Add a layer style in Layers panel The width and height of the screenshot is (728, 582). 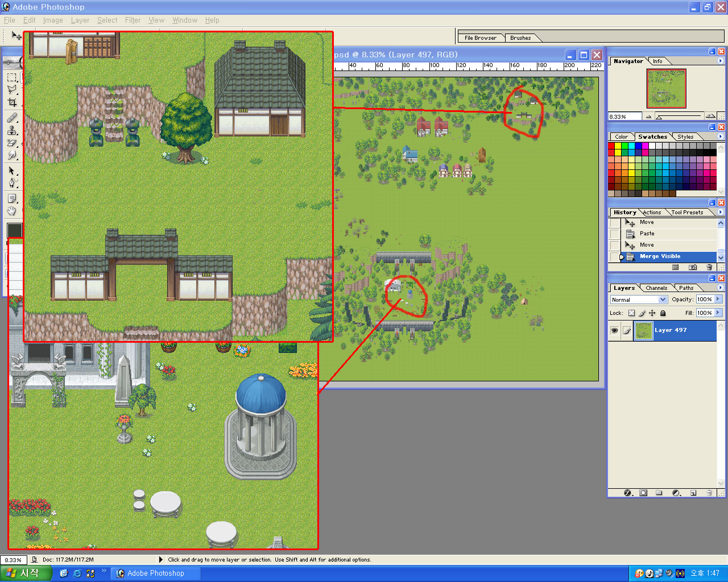(628, 493)
